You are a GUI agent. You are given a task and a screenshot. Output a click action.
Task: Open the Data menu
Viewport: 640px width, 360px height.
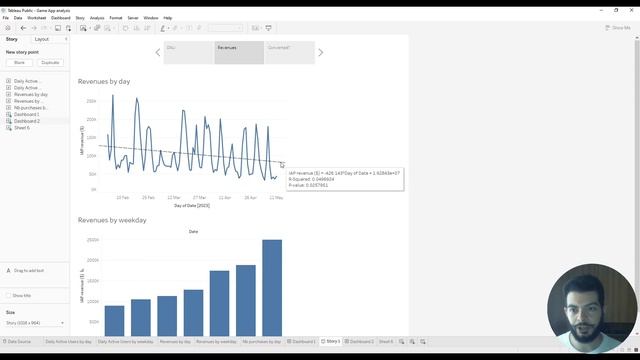point(18,18)
